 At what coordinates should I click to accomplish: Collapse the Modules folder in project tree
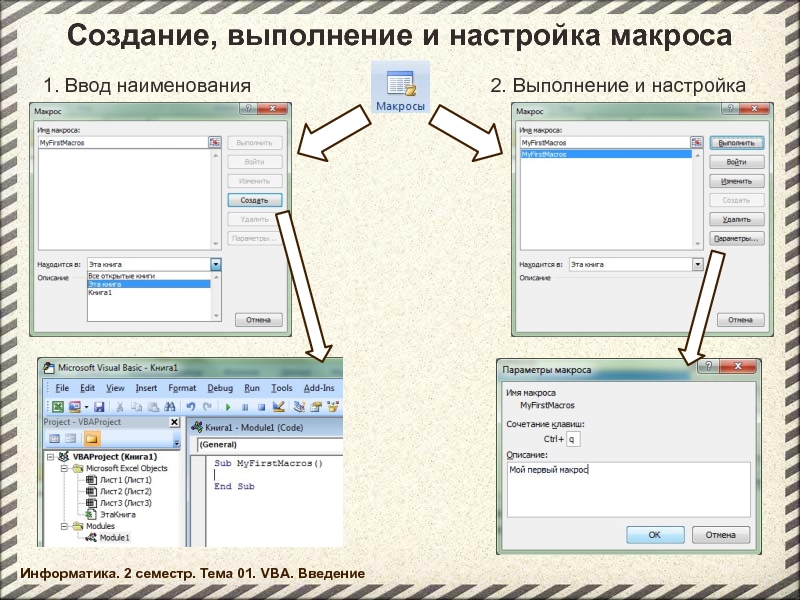(63, 526)
